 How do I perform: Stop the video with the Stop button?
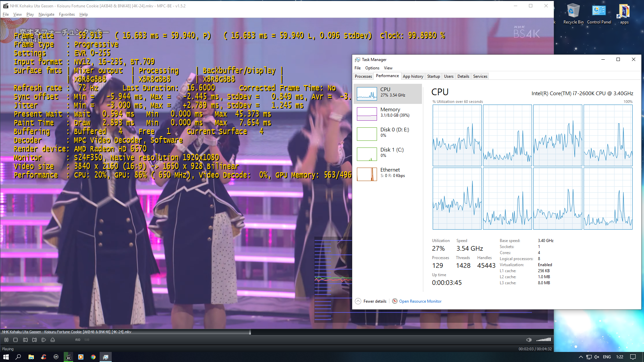point(15,340)
